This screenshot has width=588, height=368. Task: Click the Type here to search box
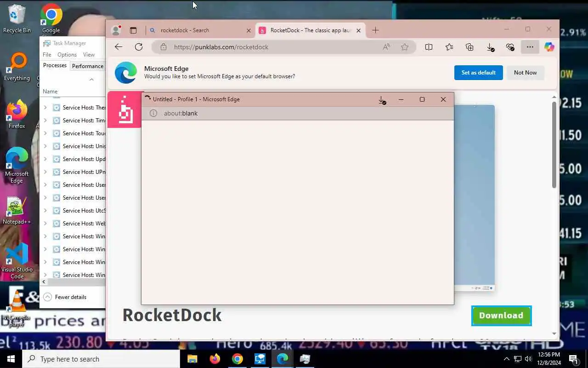(101, 359)
